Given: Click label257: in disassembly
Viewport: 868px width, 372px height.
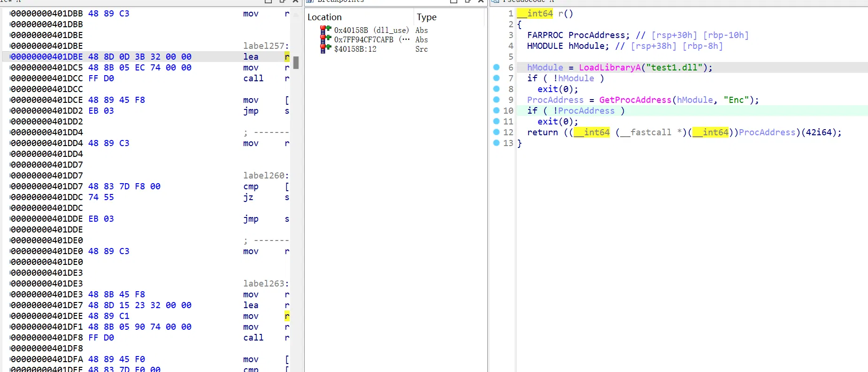Looking at the screenshot, I should pyautogui.click(x=266, y=46).
